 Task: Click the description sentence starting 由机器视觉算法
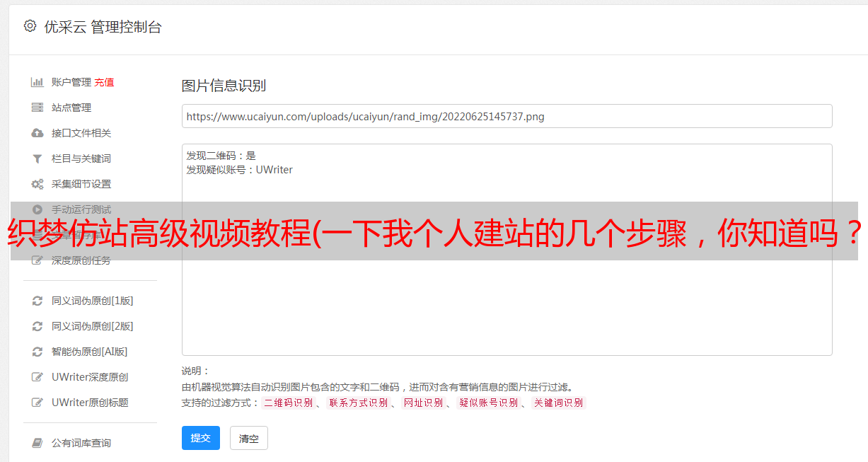pos(377,387)
